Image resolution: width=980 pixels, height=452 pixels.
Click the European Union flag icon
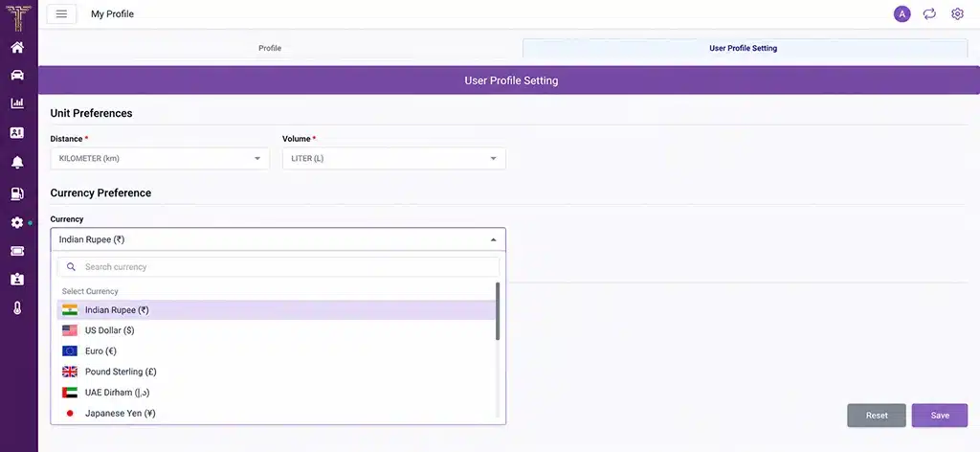click(70, 351)
